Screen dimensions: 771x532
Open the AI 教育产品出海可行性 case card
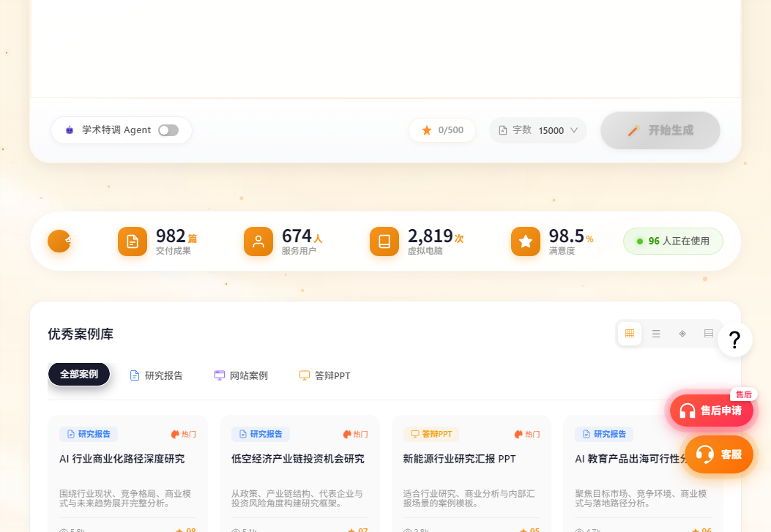tap(643, 474)
